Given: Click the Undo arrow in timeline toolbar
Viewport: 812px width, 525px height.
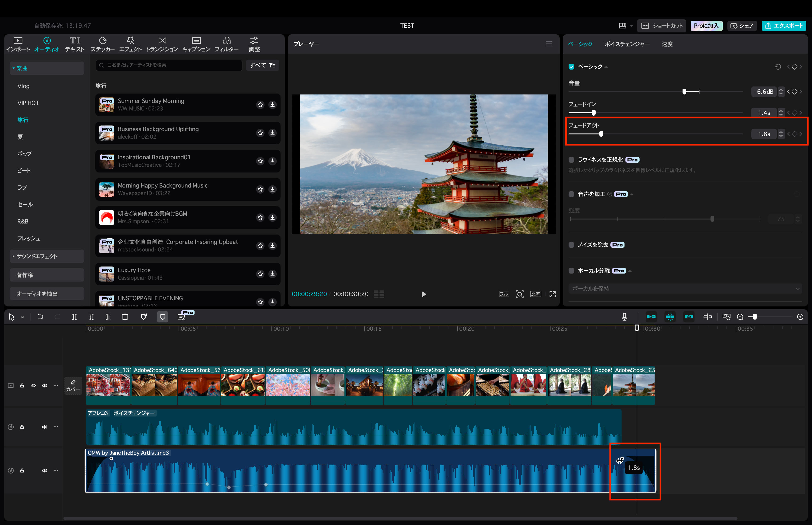Looking at the screenshot, I should pyautogui.click(x=40, y=317).
